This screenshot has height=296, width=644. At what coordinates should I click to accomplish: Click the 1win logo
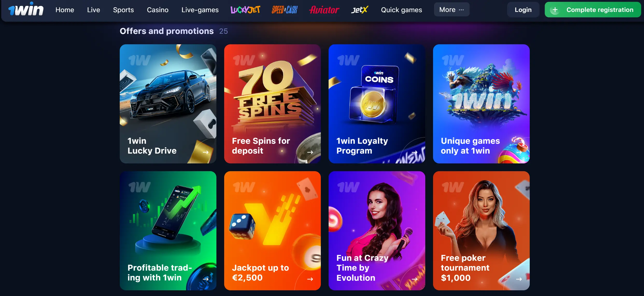click(x=26, y=9)
